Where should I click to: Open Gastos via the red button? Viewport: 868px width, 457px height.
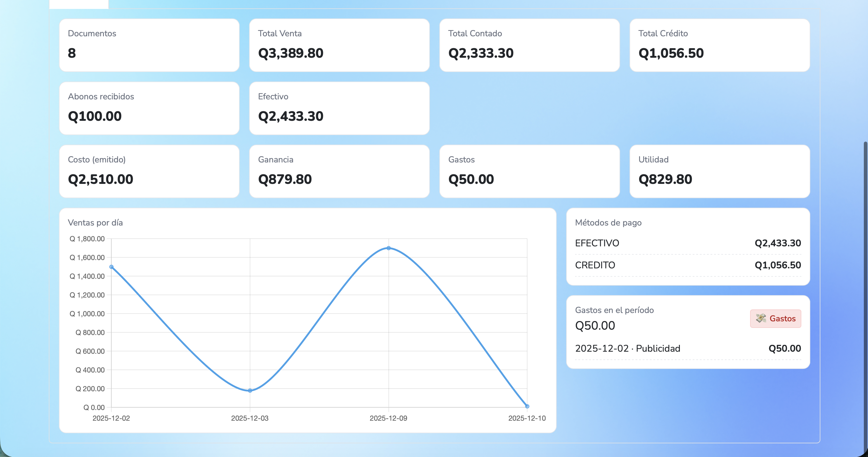click(775, 318)
